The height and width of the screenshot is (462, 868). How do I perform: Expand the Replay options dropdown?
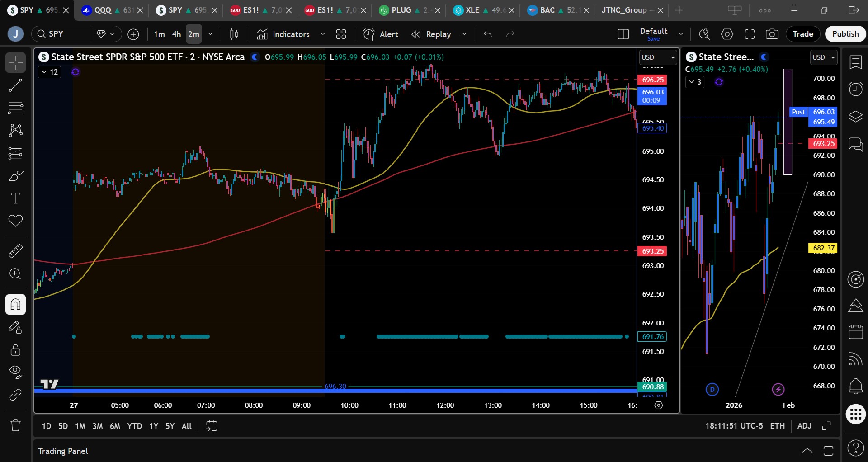click(464, 34)
